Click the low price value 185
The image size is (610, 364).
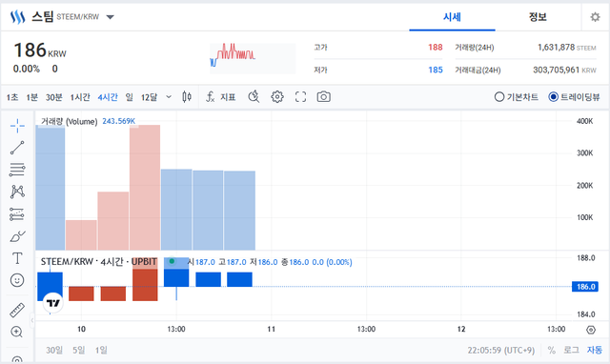click(x=436, y=70)
